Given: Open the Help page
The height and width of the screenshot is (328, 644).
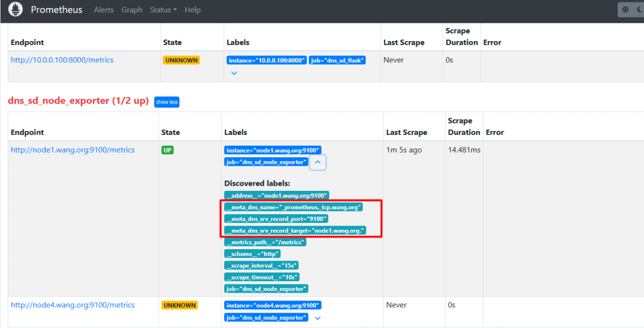Looking at the screenshot, I should 192,10.
